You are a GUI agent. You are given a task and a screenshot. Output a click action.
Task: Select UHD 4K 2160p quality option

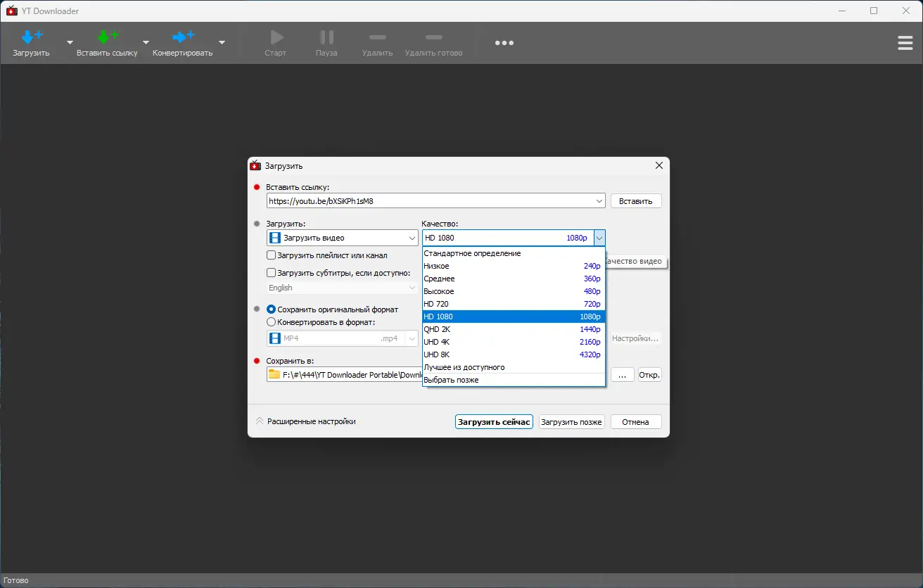[514, 342]
